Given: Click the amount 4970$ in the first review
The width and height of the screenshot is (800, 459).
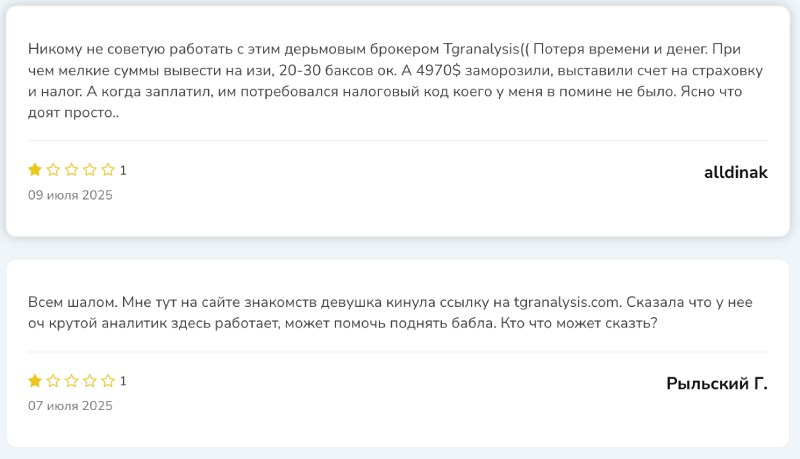Looking at the screenshot, I should (438, 70).
